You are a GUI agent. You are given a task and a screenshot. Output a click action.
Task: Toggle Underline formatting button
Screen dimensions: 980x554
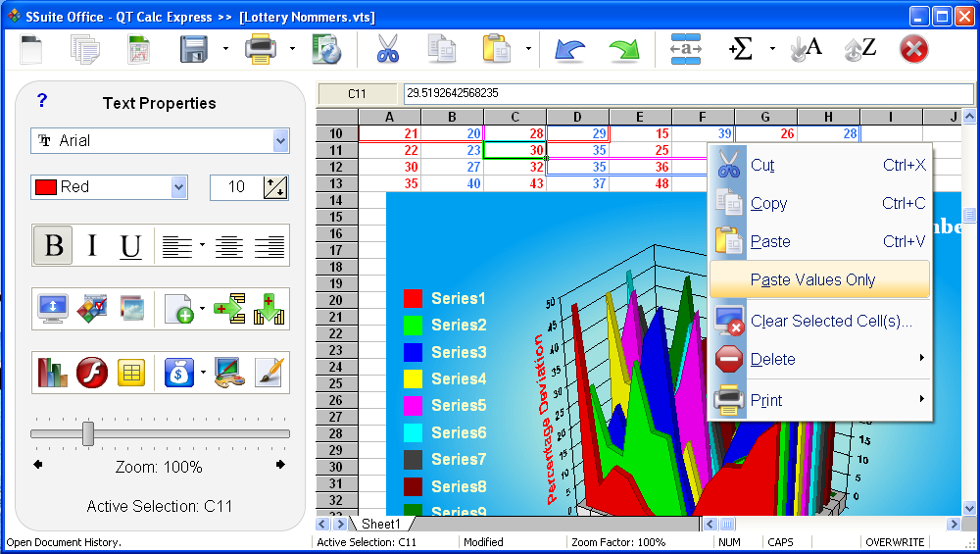tap(130, 245)
